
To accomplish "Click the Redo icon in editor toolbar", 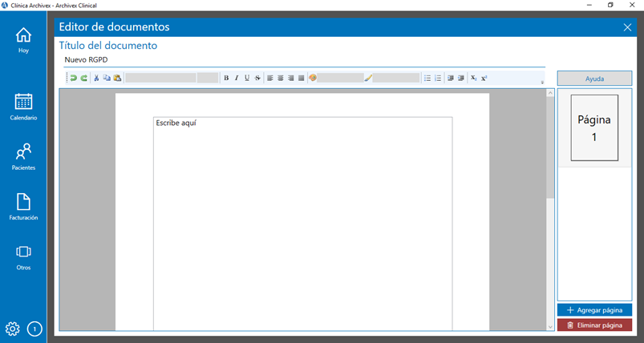I will coord(84,78).
